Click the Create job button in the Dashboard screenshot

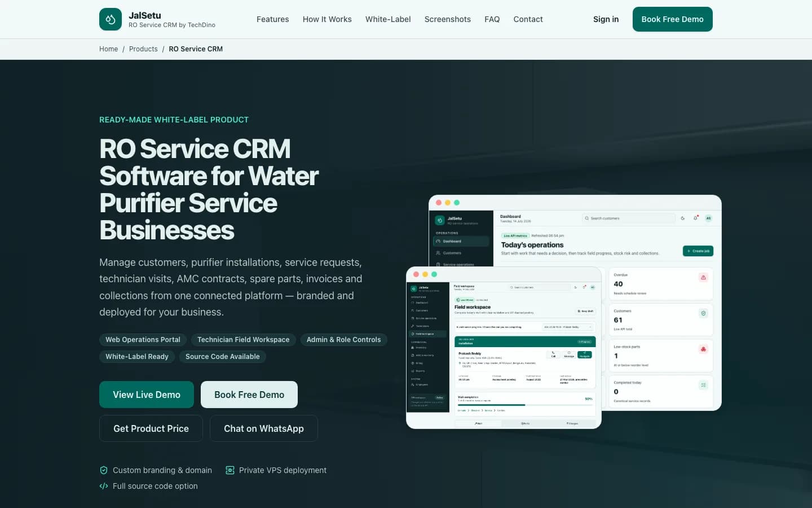[x=698, y=251]
